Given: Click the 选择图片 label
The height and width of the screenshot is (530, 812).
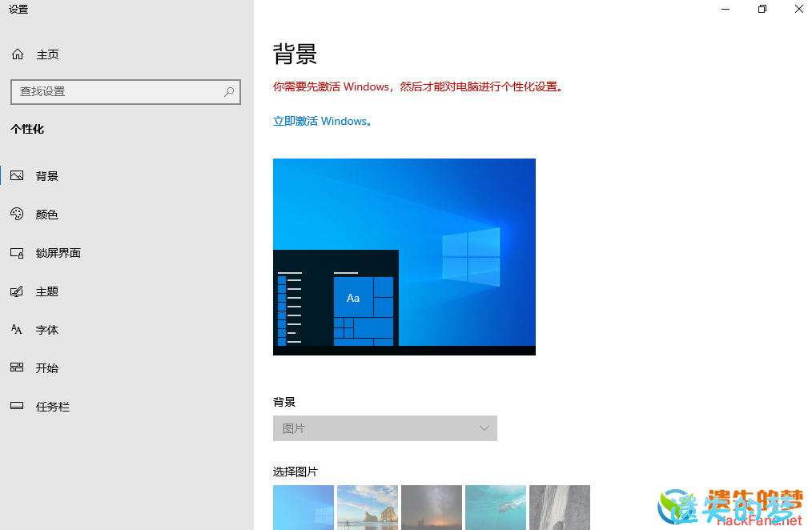Looking at the screenshot, I should (295, 472).
